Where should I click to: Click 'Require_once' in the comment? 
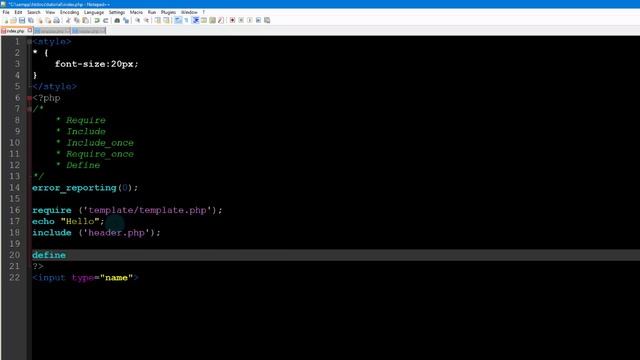point(100,154)
